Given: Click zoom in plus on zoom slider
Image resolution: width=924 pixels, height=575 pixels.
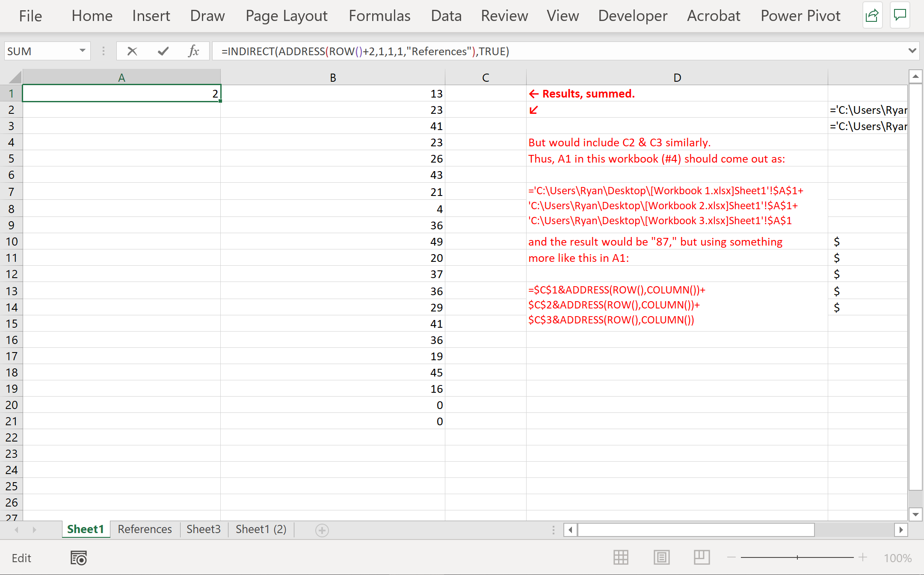Looking at the screenshot, I should (x=863, y=557).
